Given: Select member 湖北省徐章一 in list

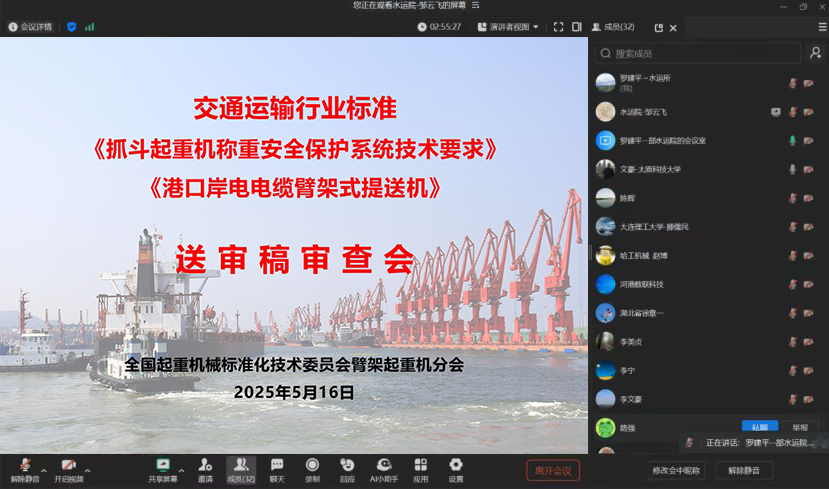Looking at the screenshot, I should coord(708,313).
